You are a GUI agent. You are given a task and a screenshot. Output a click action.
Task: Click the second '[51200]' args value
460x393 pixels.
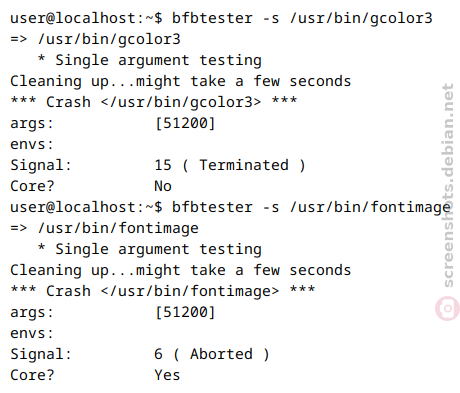[185, 312]
